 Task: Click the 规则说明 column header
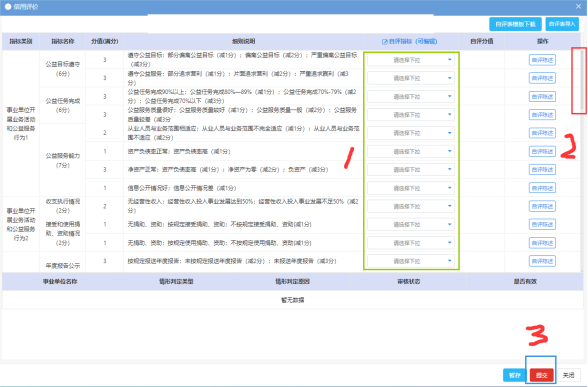pyautogui.click(x=243, y=41)
